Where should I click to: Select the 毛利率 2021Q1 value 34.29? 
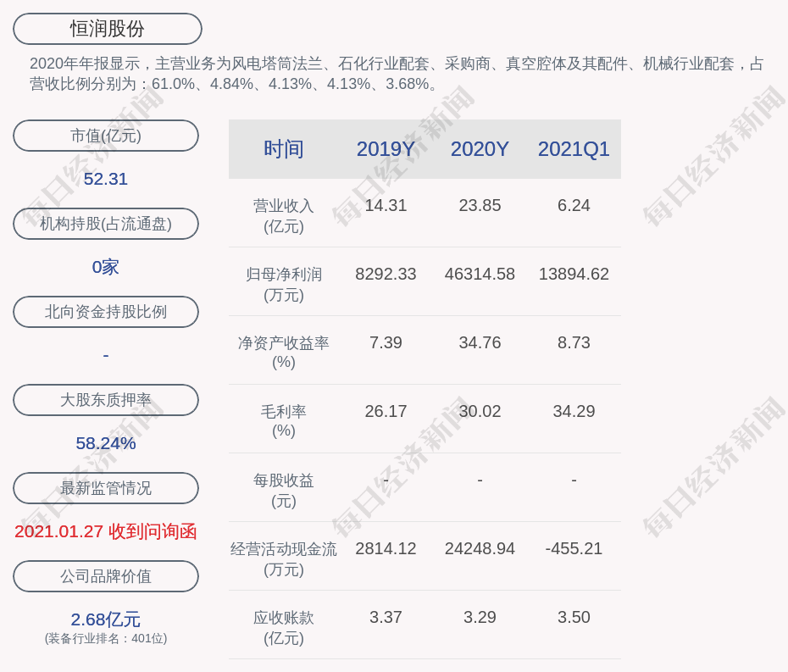click(x=574, y=412)
